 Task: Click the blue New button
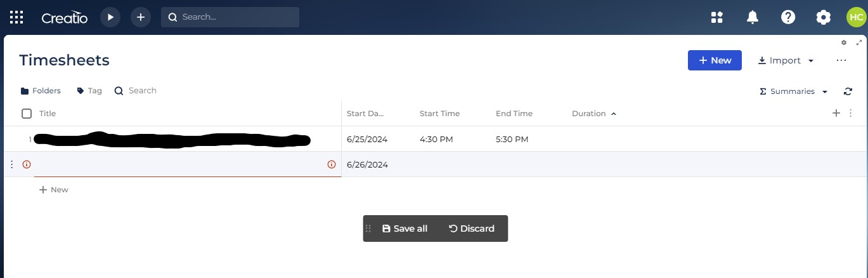point(715,60)
